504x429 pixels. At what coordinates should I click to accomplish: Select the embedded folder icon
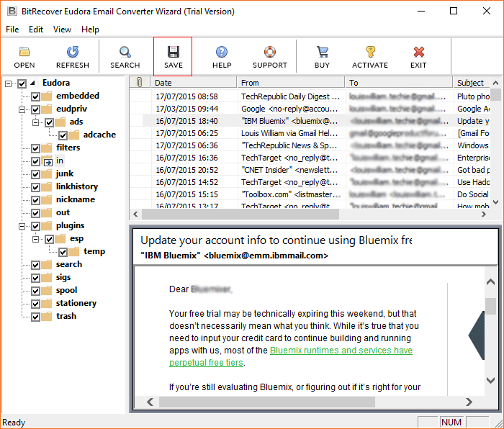coord(47,96)
